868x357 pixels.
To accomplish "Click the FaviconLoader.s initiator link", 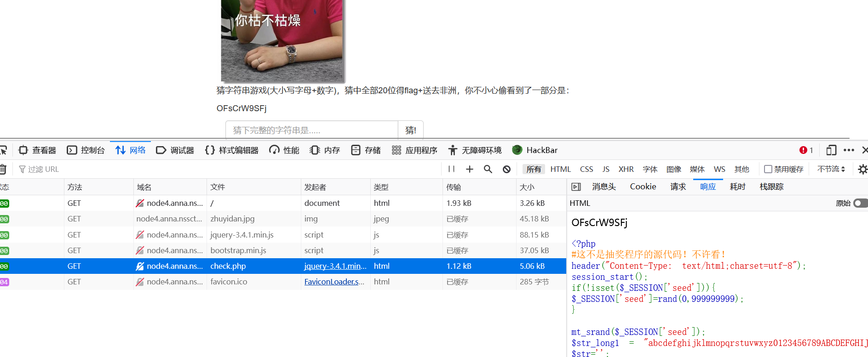I will [x=334, y=282].
